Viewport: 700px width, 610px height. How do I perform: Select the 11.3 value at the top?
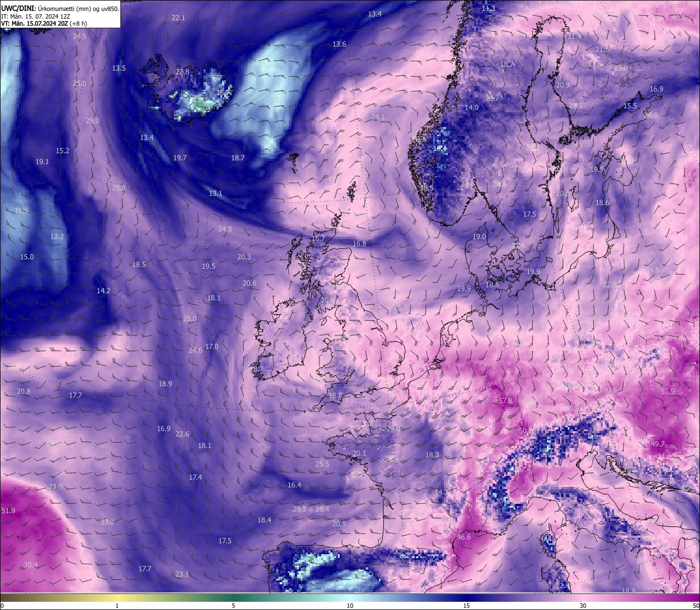[x=488, y=8]
